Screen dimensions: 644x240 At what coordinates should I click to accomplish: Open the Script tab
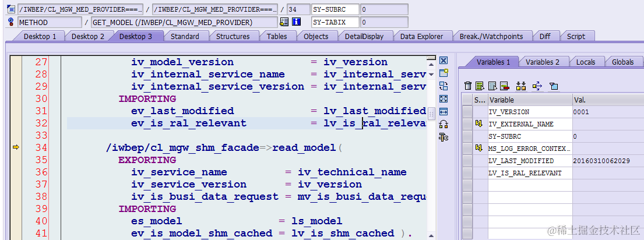click(x=576, y=37)
